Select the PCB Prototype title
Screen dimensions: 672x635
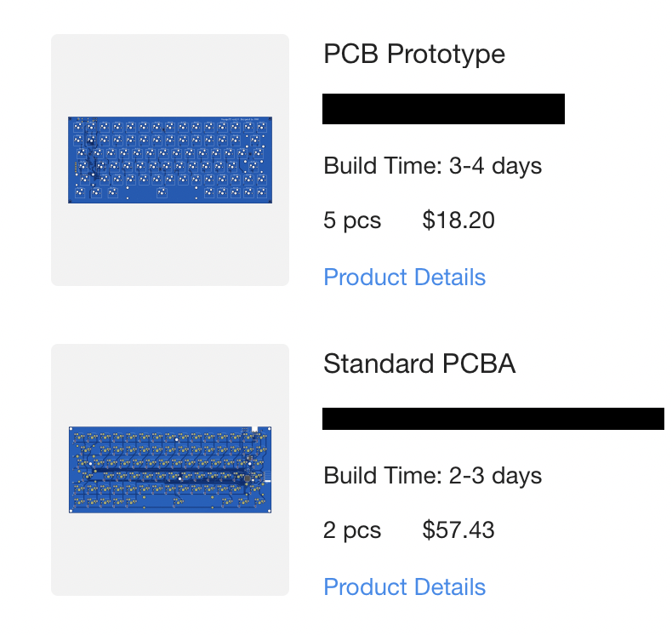(x=414, y=54)
